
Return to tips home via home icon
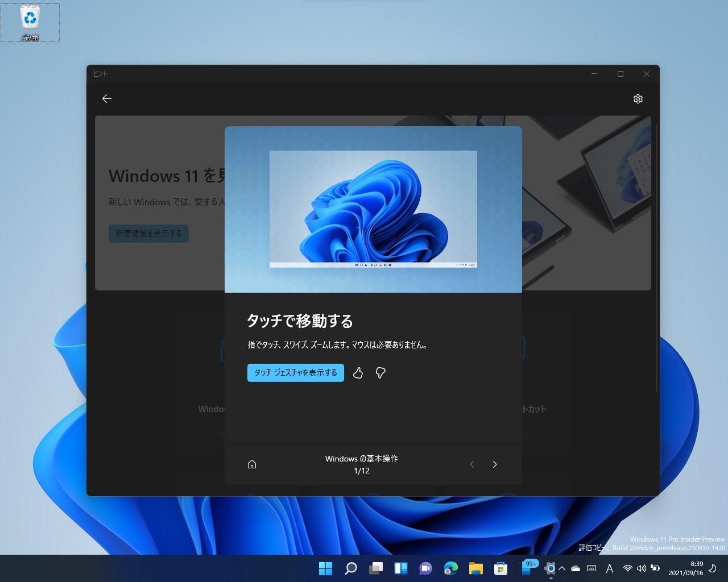252,464
